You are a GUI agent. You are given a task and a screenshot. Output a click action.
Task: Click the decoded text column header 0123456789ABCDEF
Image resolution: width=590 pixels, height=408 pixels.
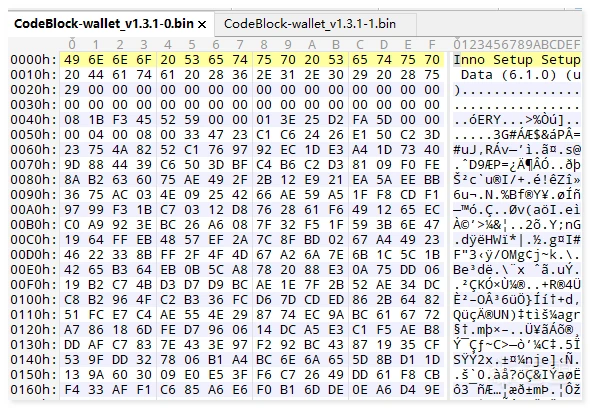(x=517, y=45)
